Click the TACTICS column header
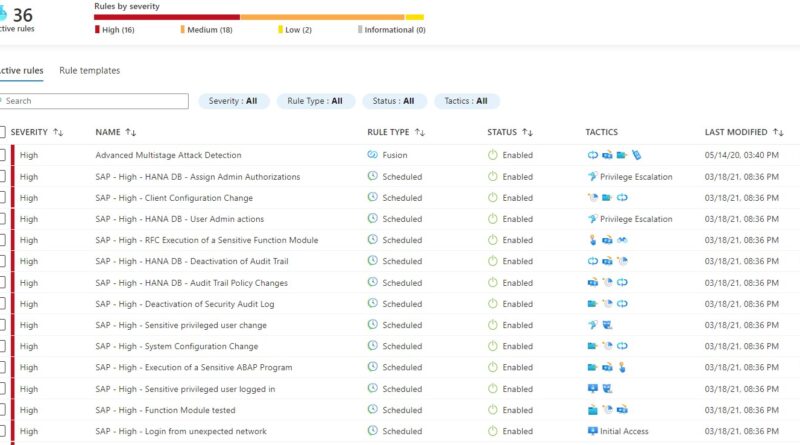Viewport: 800px width, 445px height. (602, 132)
